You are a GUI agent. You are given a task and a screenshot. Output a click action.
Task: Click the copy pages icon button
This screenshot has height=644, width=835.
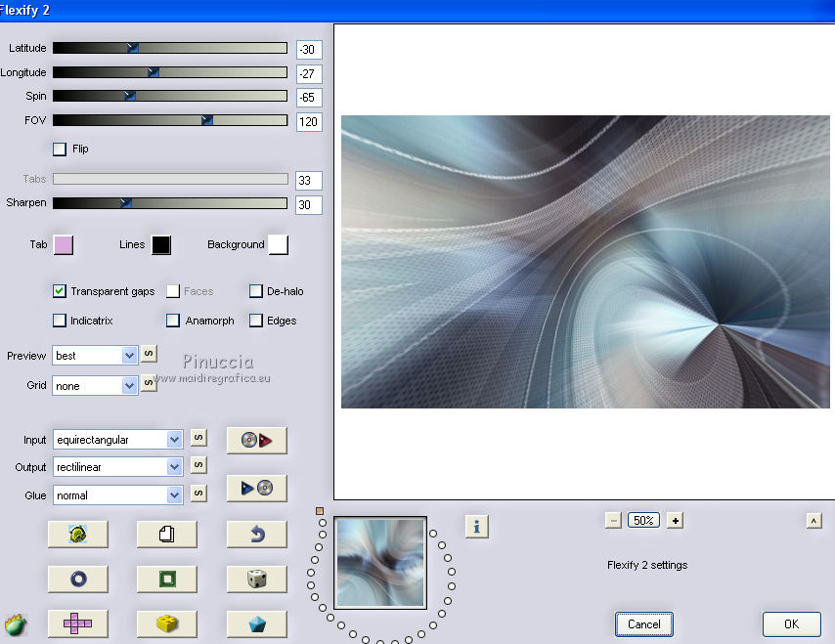pyautogui.click(x=166, y=534)
